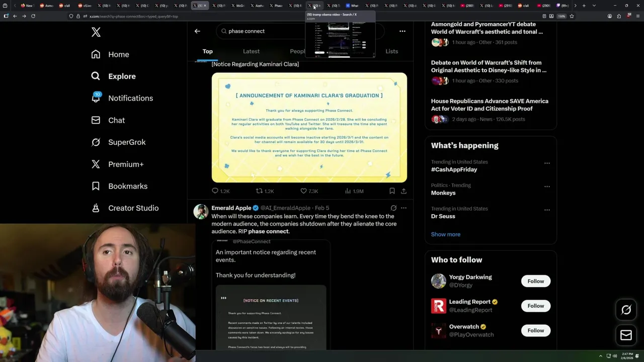Open the floating Grok button
This screenshot has width=644, height=362.
pos(626,310)
